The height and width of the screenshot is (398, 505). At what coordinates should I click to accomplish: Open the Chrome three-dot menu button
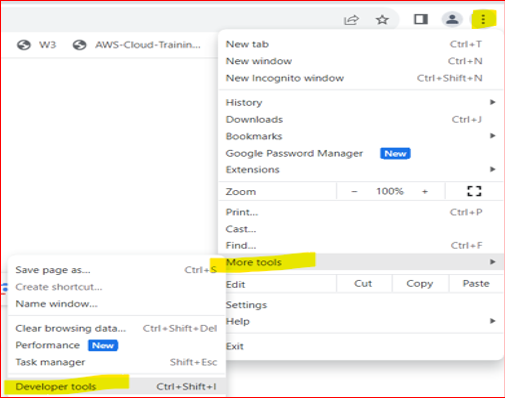[x=483, y=19]
